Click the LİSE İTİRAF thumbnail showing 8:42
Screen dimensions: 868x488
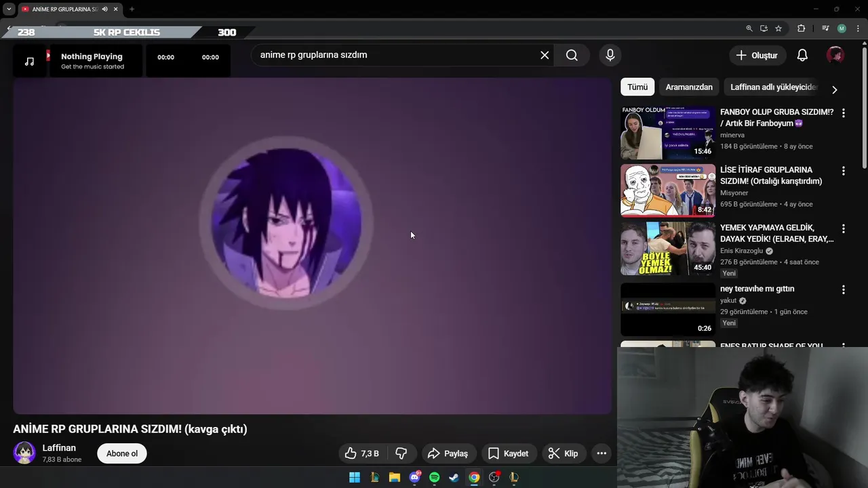668,190
